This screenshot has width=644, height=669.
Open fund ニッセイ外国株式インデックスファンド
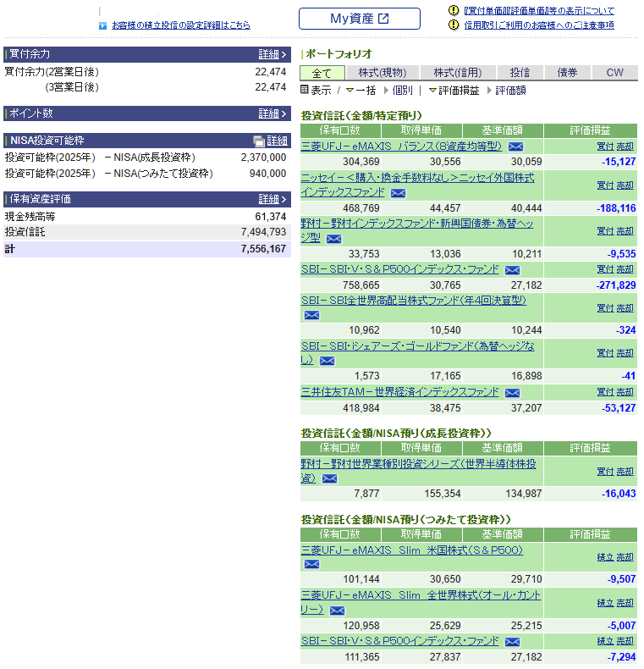(417, 185)
